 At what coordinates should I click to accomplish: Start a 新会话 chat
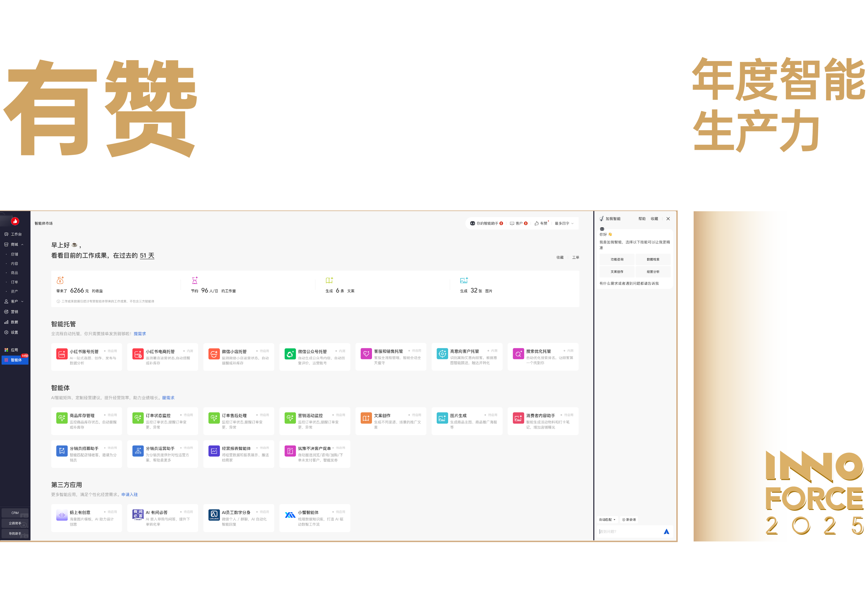point(629,519)
